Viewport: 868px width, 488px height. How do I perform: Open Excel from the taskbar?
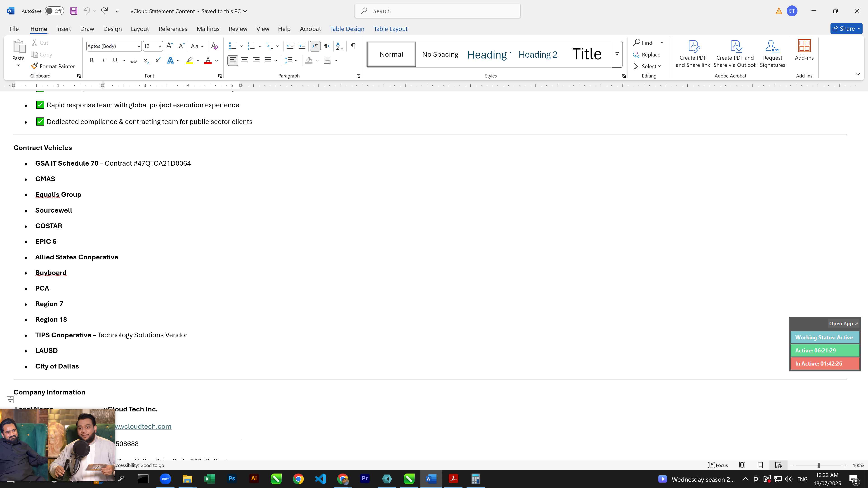(209, 479)
